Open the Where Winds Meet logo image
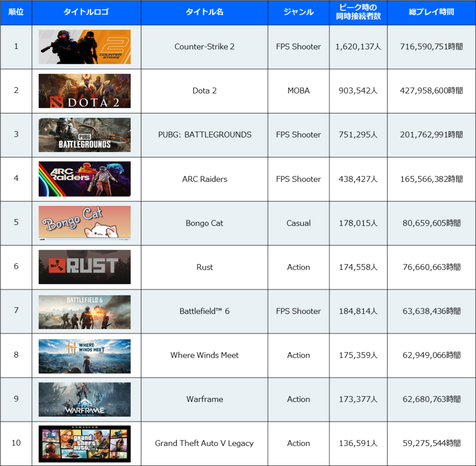 (85, 355)
